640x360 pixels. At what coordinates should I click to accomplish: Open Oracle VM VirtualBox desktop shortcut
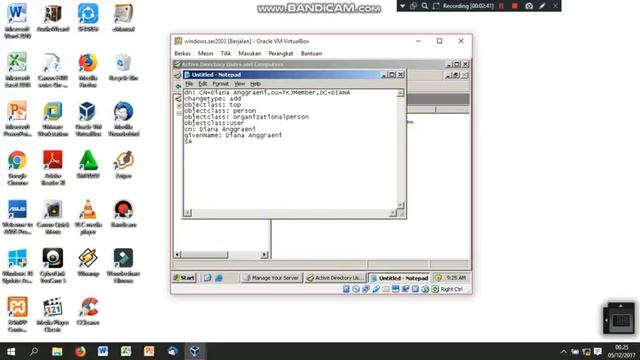[x=88, y=118]
